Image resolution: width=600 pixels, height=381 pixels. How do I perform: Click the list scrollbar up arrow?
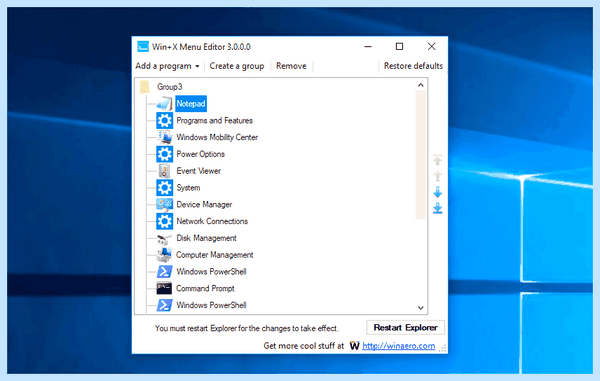point(421,85)
